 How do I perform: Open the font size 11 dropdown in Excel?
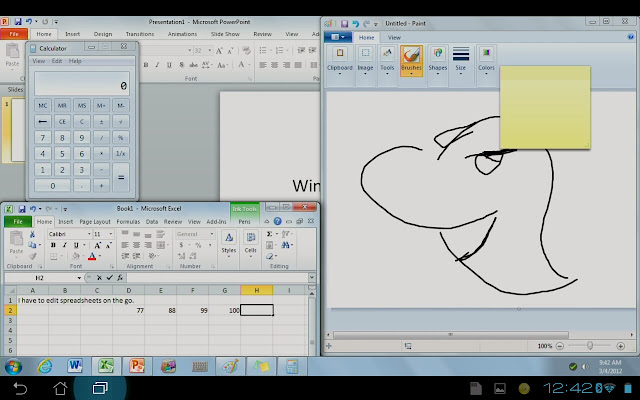click(x=111, y=234)
